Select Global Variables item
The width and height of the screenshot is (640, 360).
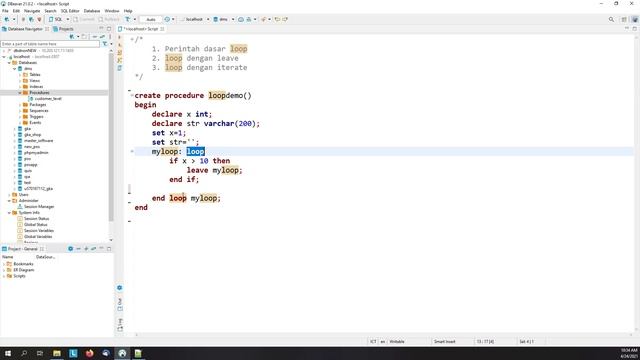pos(38,237)
